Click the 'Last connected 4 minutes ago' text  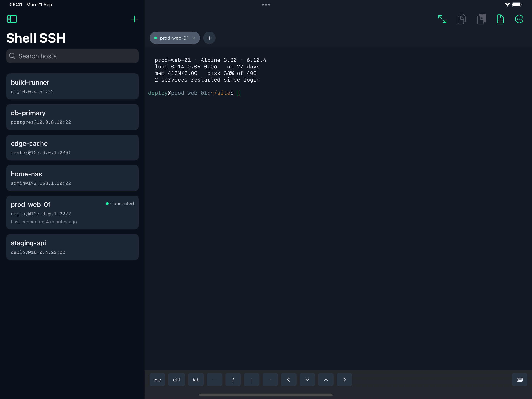tap(44, 222)
